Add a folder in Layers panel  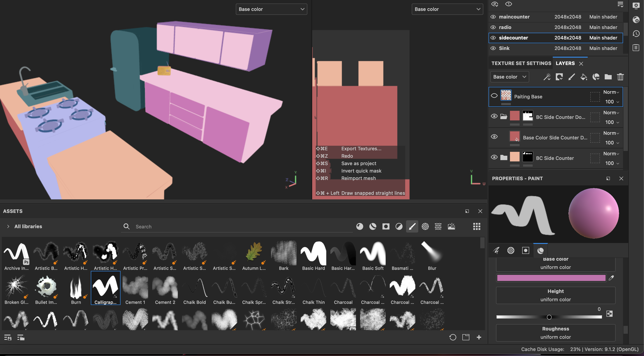(x=608, y=77)
